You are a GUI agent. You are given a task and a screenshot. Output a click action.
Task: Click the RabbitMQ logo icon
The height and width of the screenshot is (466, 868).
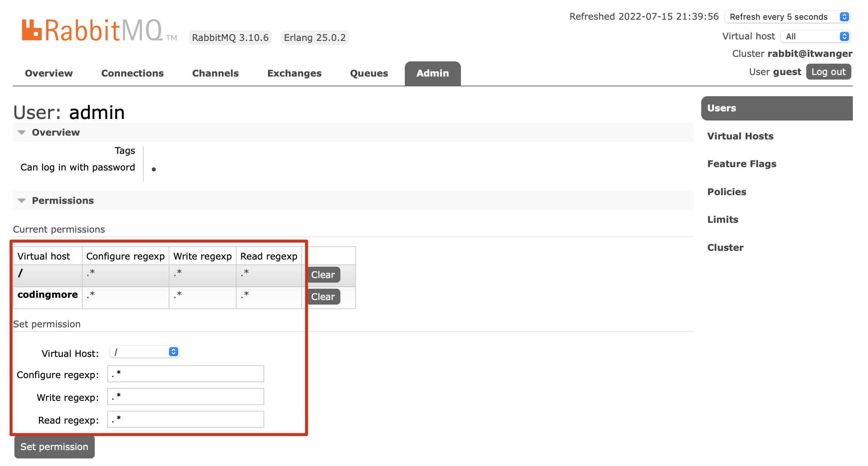point(32,29)
